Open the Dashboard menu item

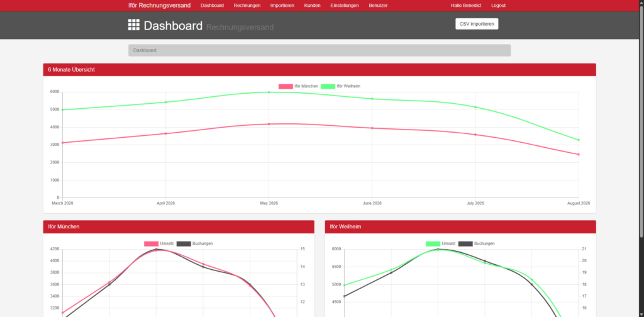coord(212,5)
